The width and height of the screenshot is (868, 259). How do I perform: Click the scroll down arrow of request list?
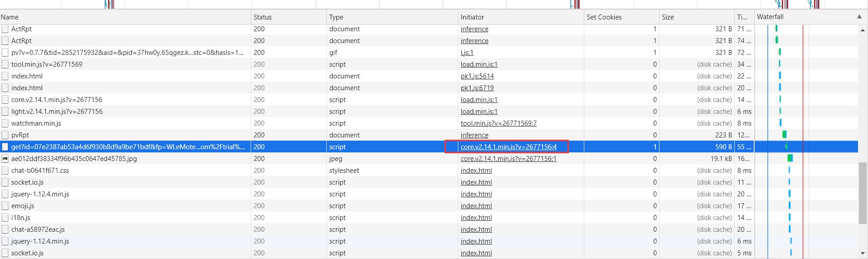[x=863, y=253]
